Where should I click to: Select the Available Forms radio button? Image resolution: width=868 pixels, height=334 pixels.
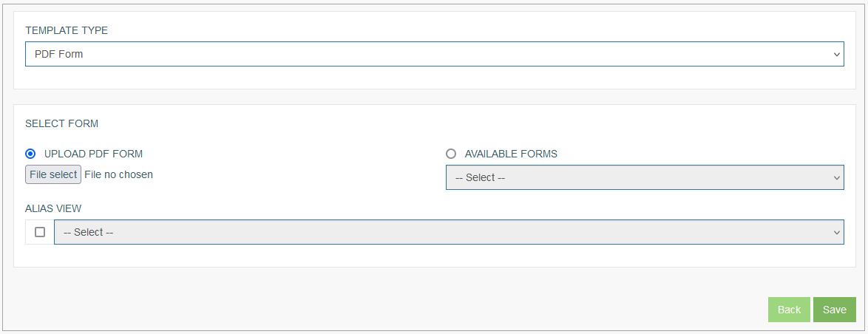point(451,154)
